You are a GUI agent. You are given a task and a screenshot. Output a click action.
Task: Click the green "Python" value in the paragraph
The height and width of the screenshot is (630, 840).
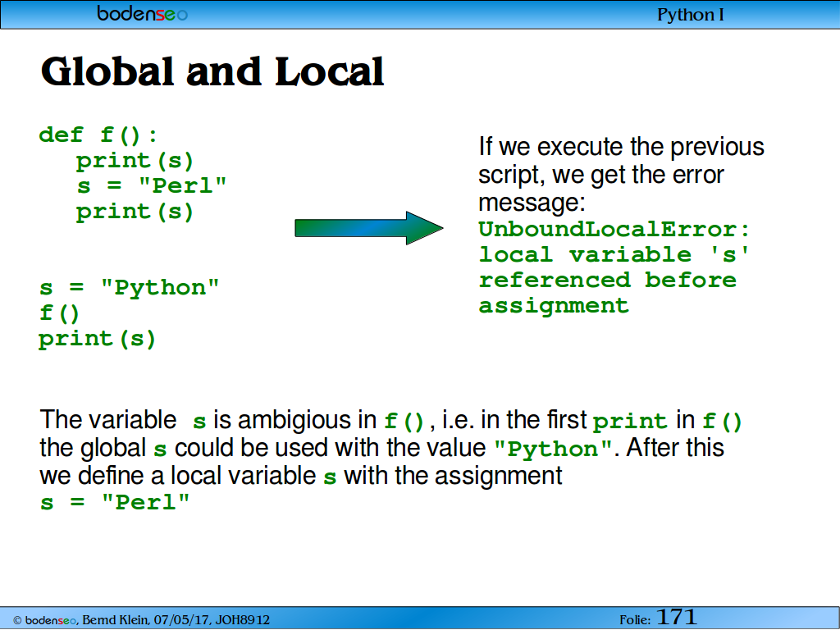click(552, 449)
